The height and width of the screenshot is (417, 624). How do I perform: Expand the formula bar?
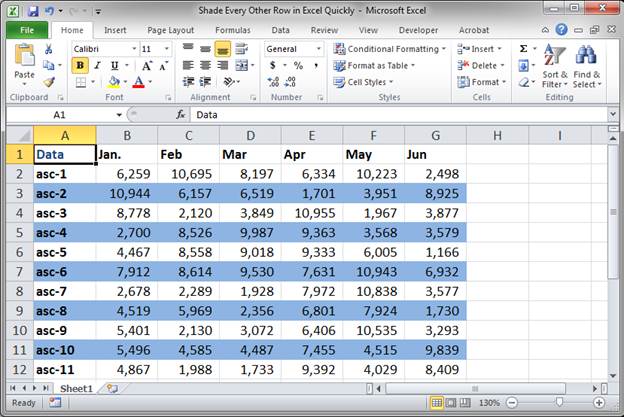[x=613, y=115]
